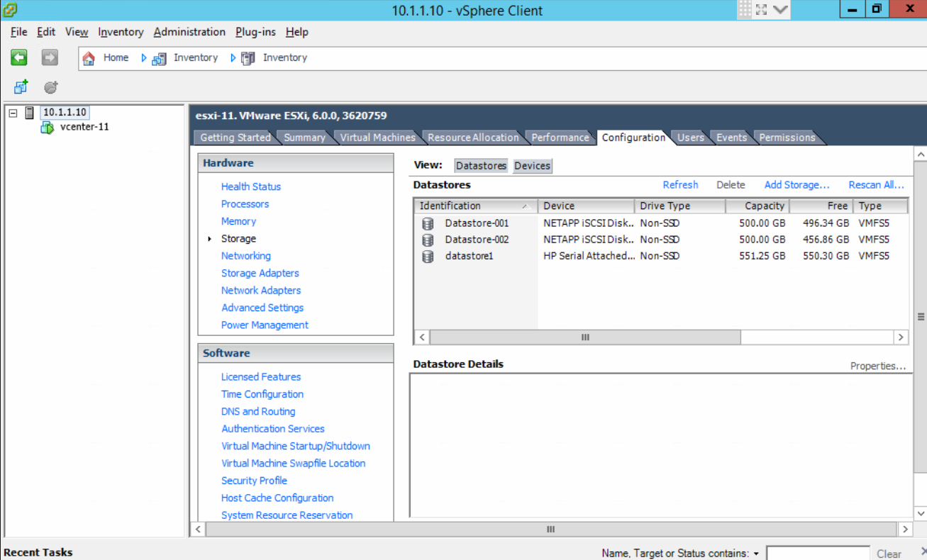This screenshot has height=560, width=927.
Task: Click the new virtual machine toolbar icon
Action: pyautogui.click(x=21, y=87)
